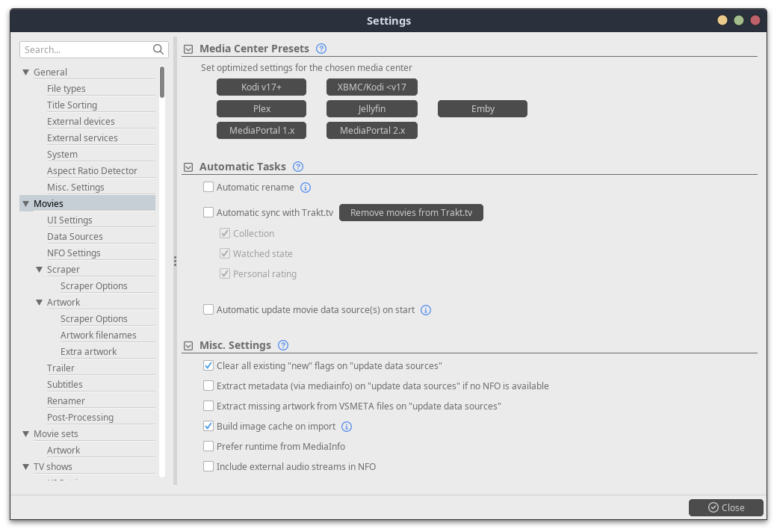
Task: Click help icon next to Misc. Settings
Action: point(283,345)
